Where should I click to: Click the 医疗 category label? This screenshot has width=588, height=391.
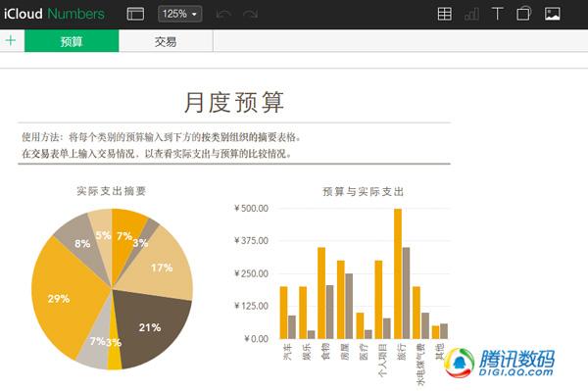tap(364, 351)
